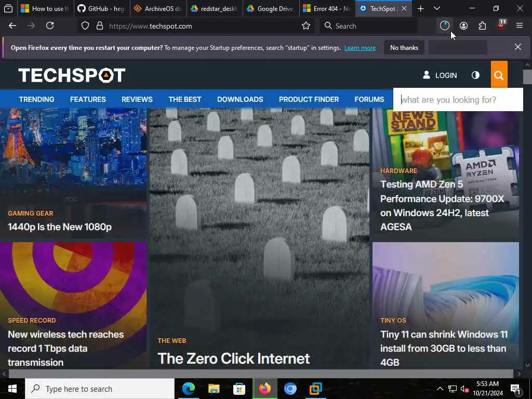The height and width of the screenshot is (399, 532).
Task: Open The Zero Click Internet article
Action: (233, 358)
